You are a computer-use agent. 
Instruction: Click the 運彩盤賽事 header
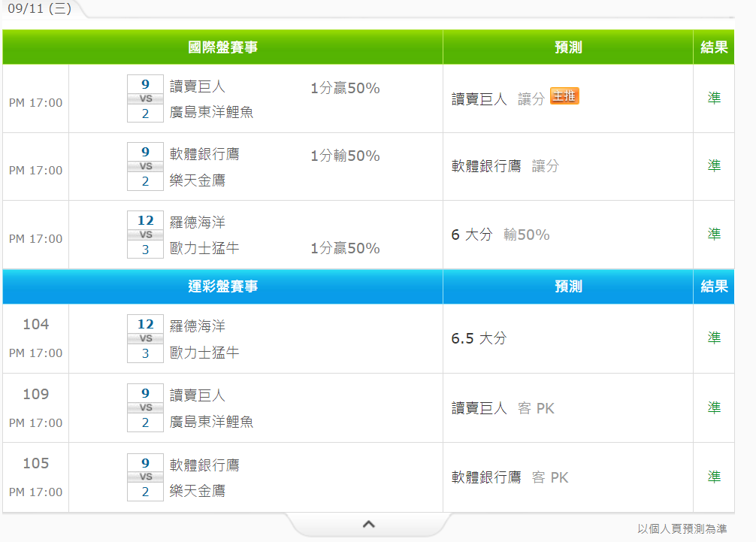222,286
